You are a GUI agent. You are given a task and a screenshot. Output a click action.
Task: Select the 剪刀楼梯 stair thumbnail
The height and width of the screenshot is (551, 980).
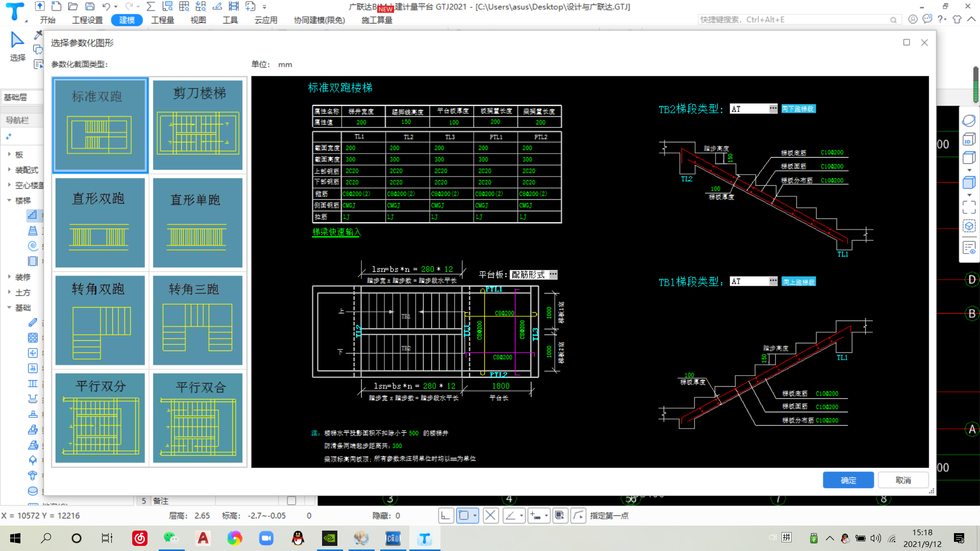[198, 125]
